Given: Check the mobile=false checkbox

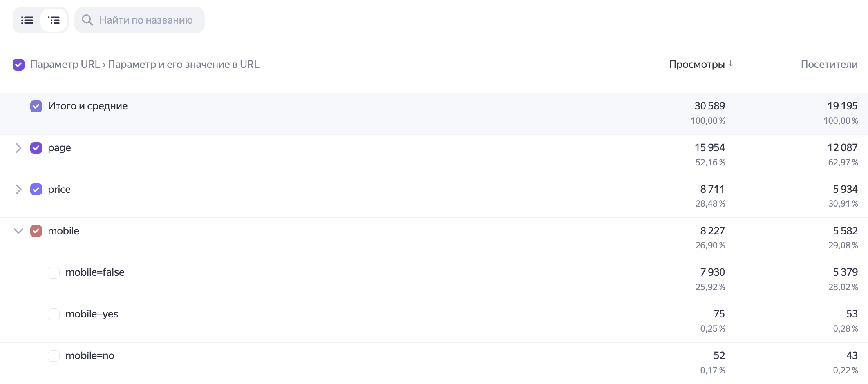Looking at the screenshot, I should pyautogui.click(x=54, y=272).
